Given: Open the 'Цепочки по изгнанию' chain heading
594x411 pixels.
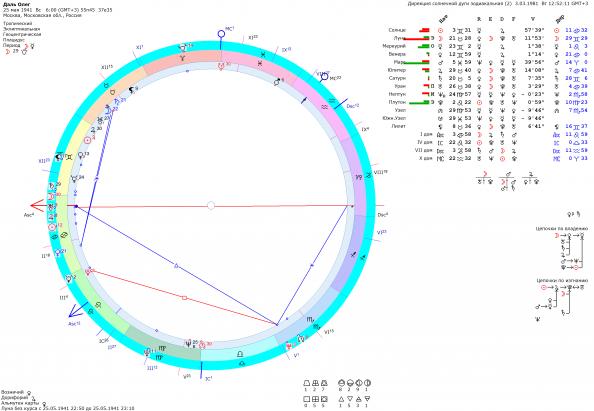Looking at the screenshot, I should tap(562, 280).
